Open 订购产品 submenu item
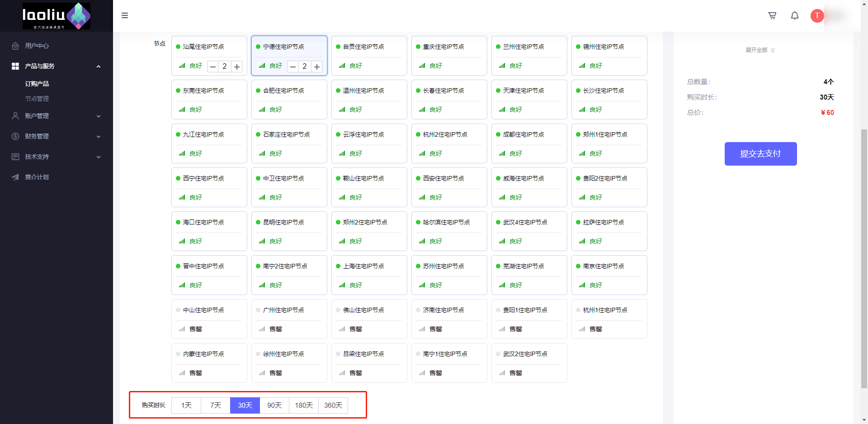The width and height of the screenshot is (868, 424). (37, 84)
